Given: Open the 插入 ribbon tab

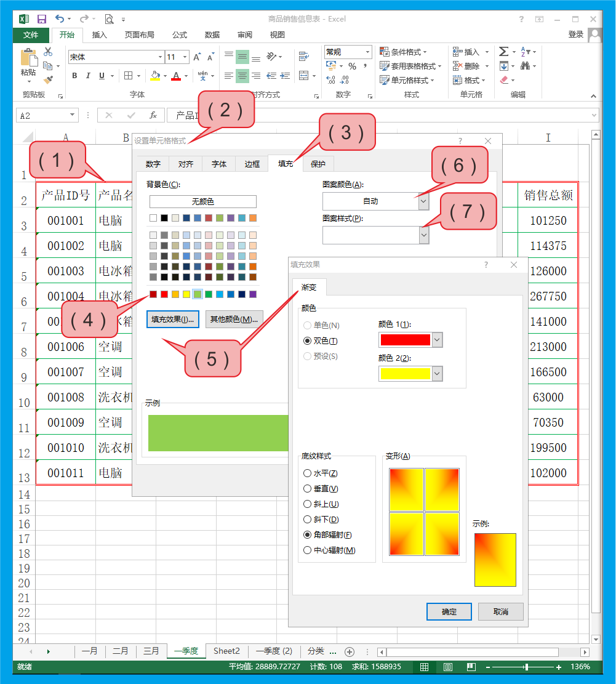Looking at the screenshot, I should tap(99, 35).
